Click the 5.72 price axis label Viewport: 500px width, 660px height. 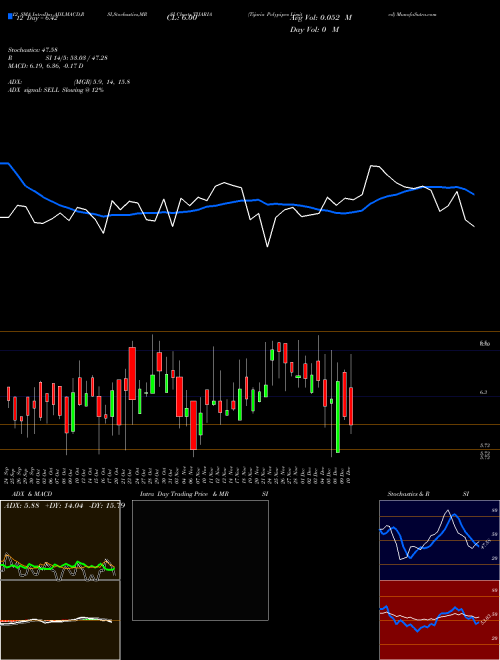click(x=484, y=445)
